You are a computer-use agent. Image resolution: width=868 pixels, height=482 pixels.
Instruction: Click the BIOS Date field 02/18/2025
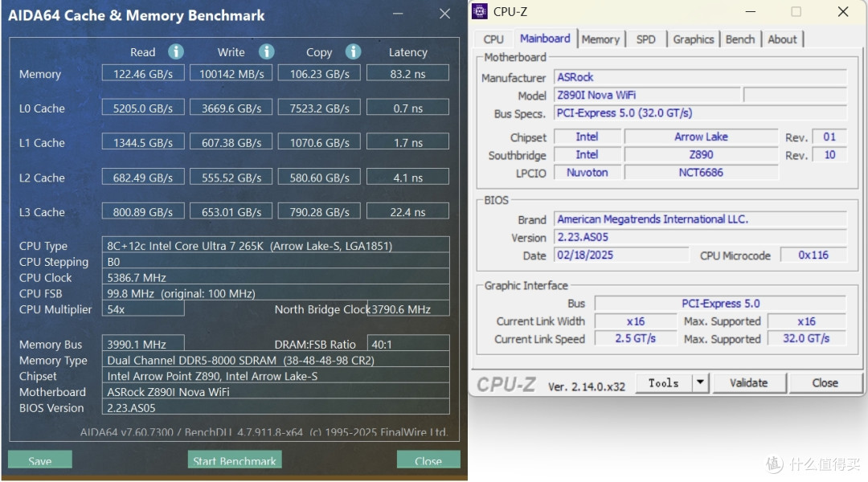point(621,255)
